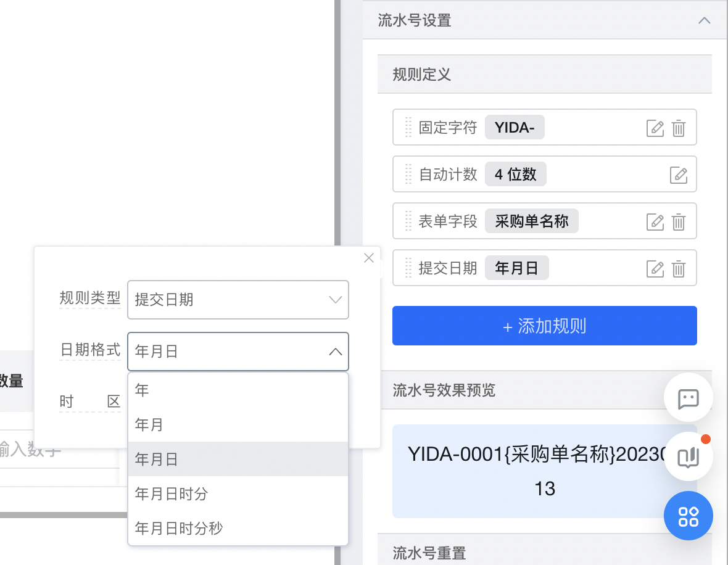The image size is (728, 565).
Task: Close the rule editing popup
Action: coord(369,258)
